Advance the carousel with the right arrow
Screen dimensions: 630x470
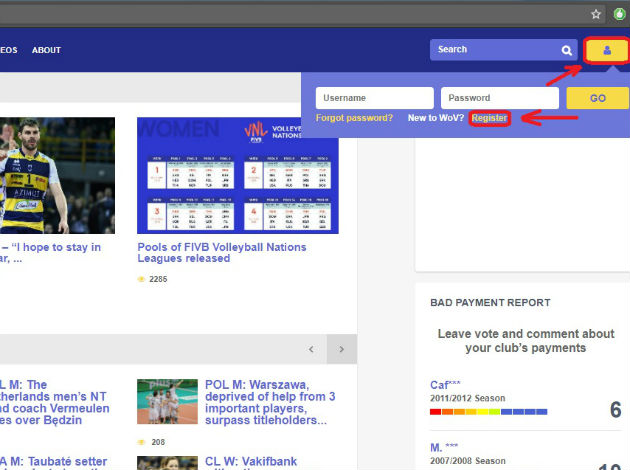pos(341,349)
